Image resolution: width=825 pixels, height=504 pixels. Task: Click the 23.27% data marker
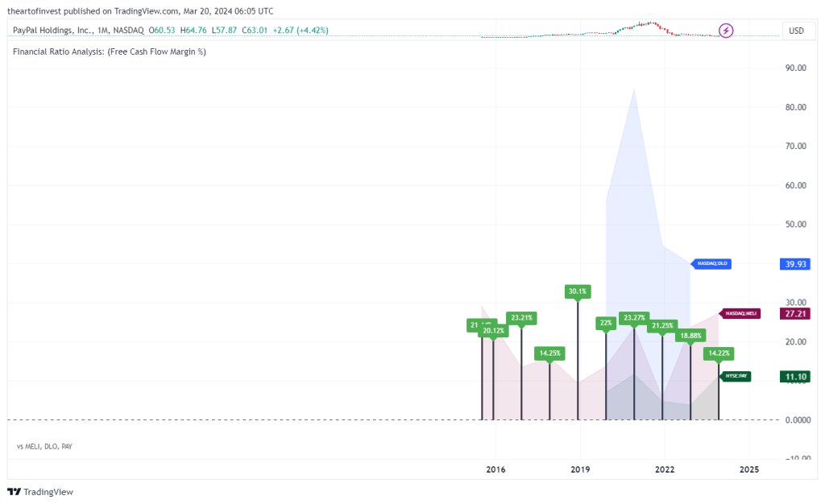point(634,317)
